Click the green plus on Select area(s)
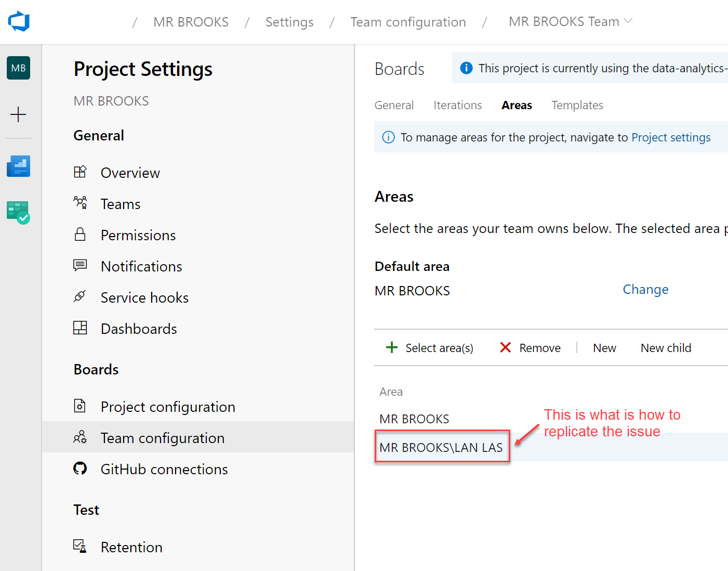This screenshot has height=571, width=728. click(x=391, y=347)
